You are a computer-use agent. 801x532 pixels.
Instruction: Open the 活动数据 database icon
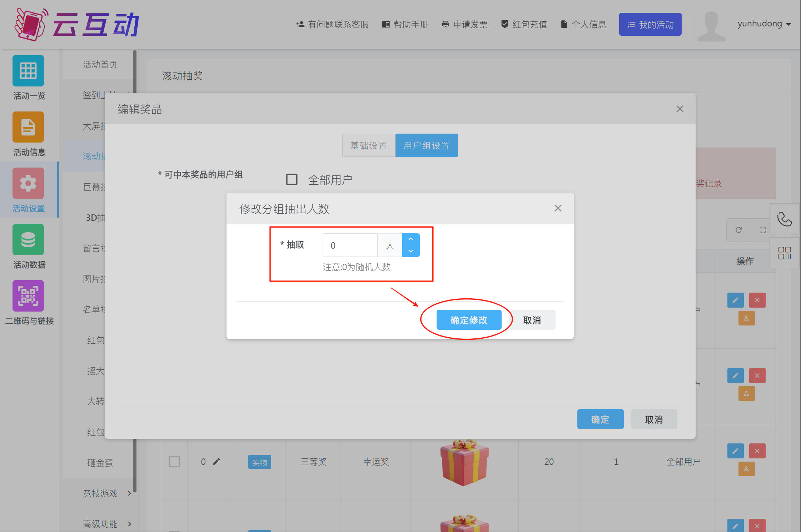coord(28,240)
